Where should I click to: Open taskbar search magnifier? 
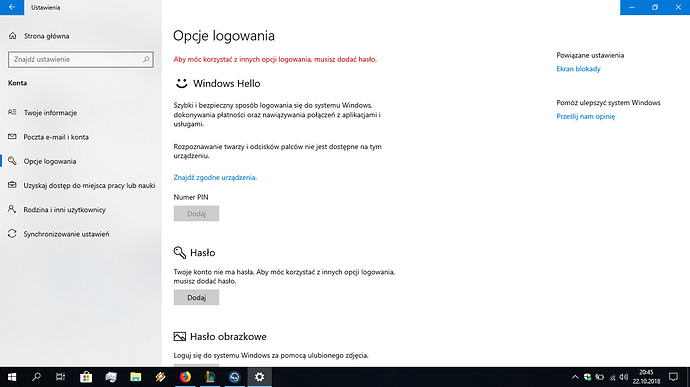coord(36,377)
